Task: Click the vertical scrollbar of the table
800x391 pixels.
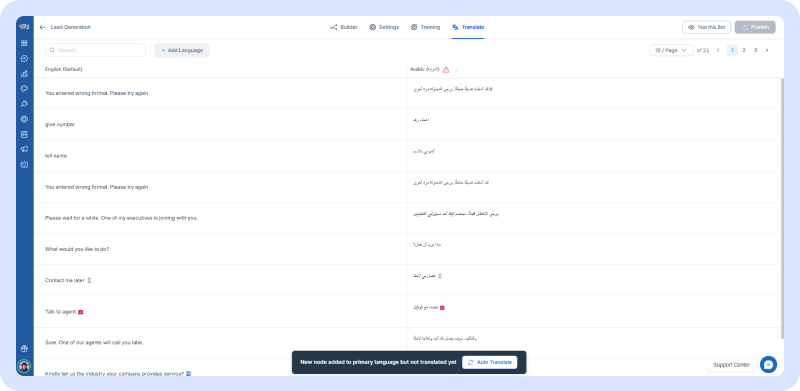Action: click(x=782, y=208)
